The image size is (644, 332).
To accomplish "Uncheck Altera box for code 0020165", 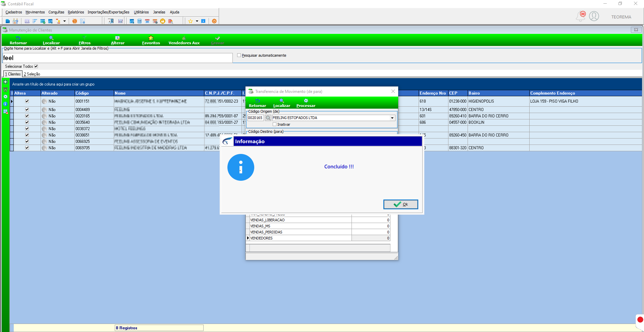I will (x=27, y=116).
